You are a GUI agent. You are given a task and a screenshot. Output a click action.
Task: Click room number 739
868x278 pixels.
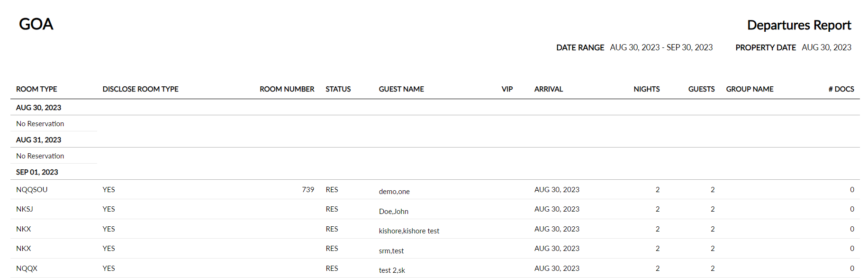click(x=308, y=190)
